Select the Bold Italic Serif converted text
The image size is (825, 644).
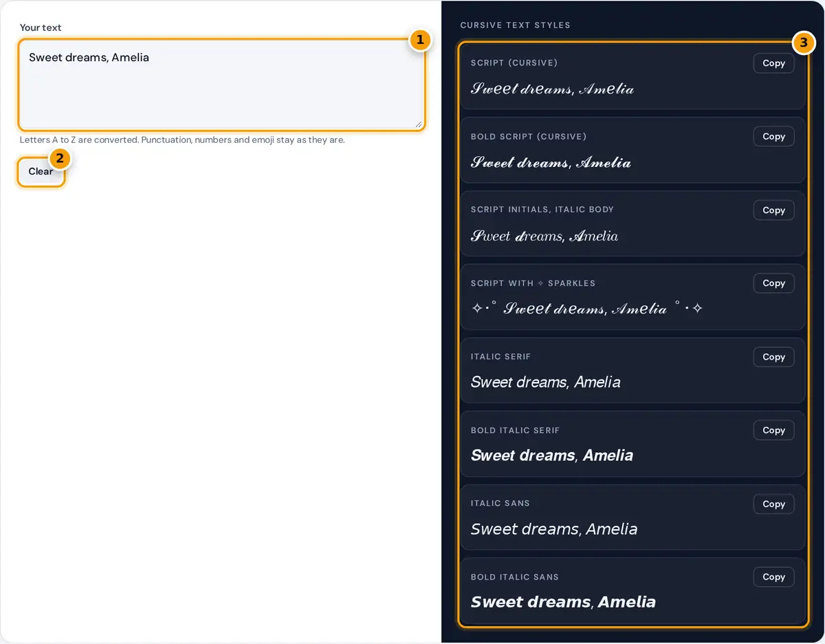[552, 455]
